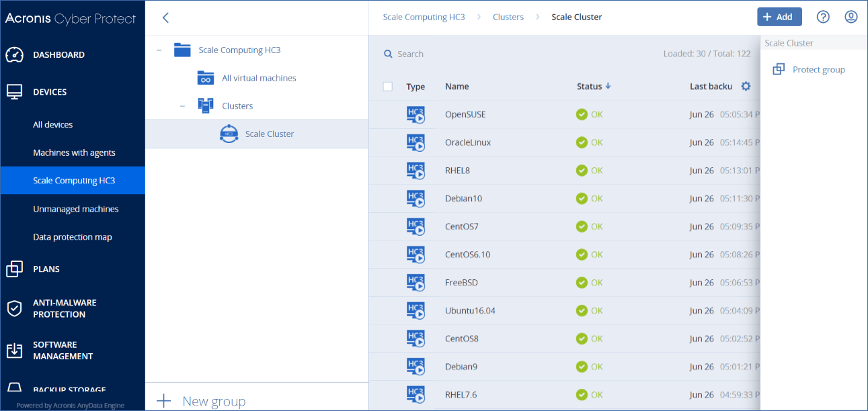The width and height of the screenshot is (868, 411).
Task: Open the help question mark icon
Action: click(822, 17)
